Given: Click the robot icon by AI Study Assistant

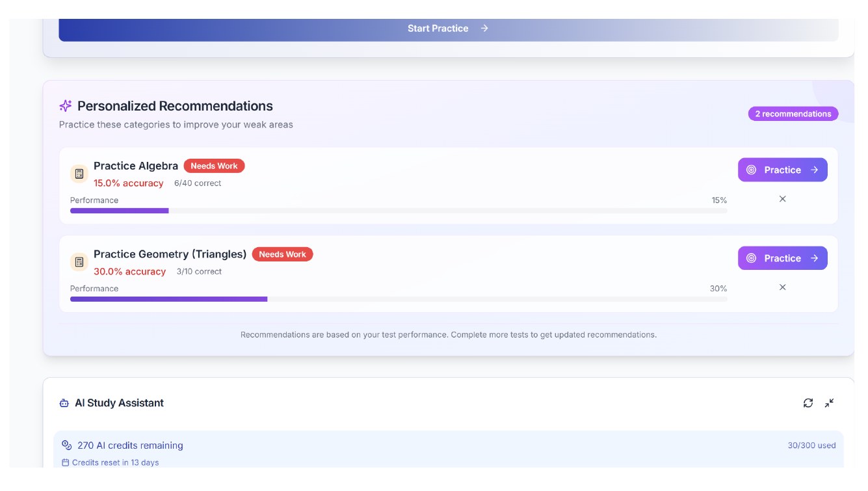Looking at the screenshot, I should tap(64, 403).
